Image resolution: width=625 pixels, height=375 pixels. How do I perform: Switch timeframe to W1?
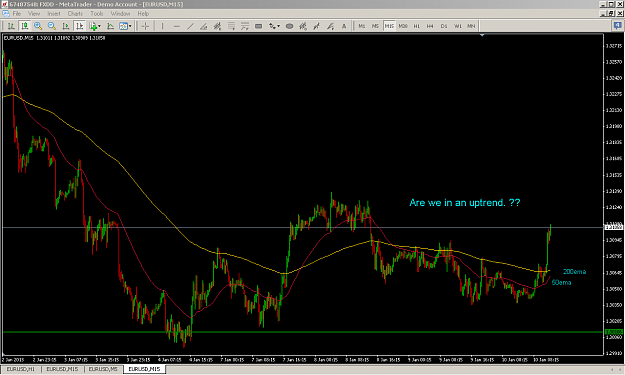click(458, 26)
